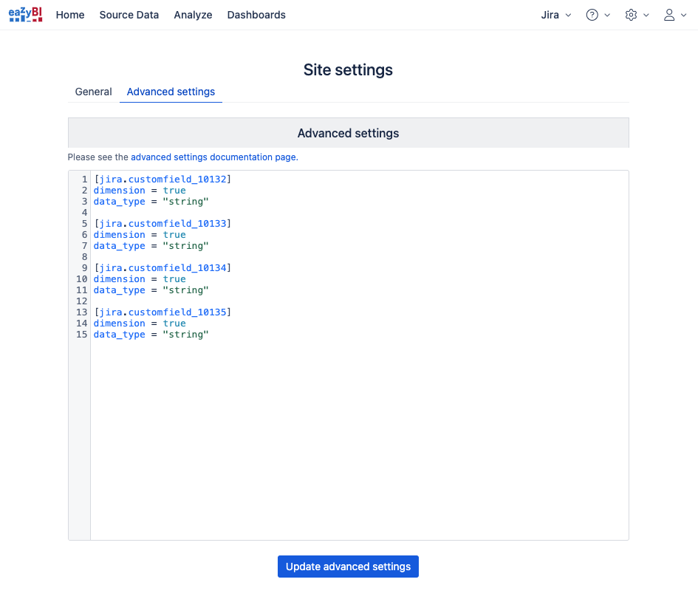Click the jira.customfield_10134 line in the editor
Screen dimensions: 698x616
[162, 268]
